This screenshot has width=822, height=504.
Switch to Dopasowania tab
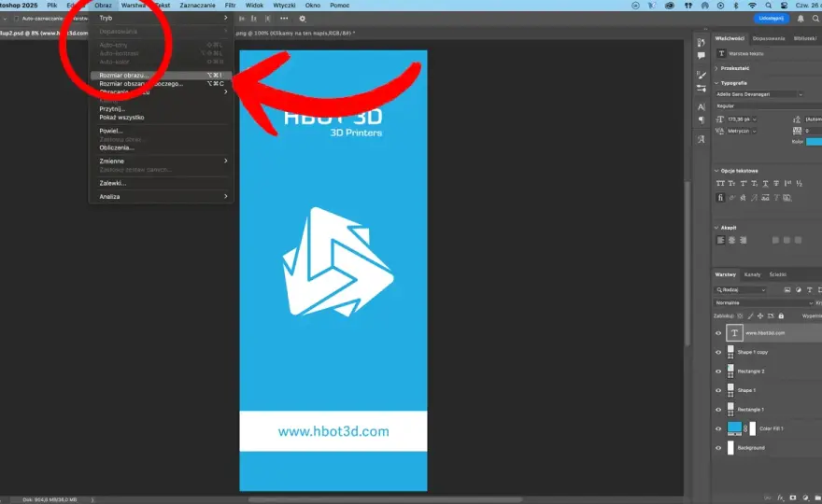[x=769, y=38]
